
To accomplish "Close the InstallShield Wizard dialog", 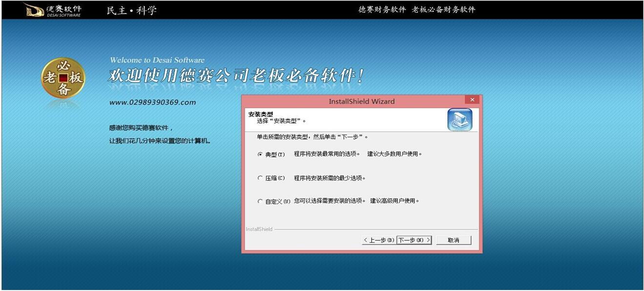I will coord(472,100).
